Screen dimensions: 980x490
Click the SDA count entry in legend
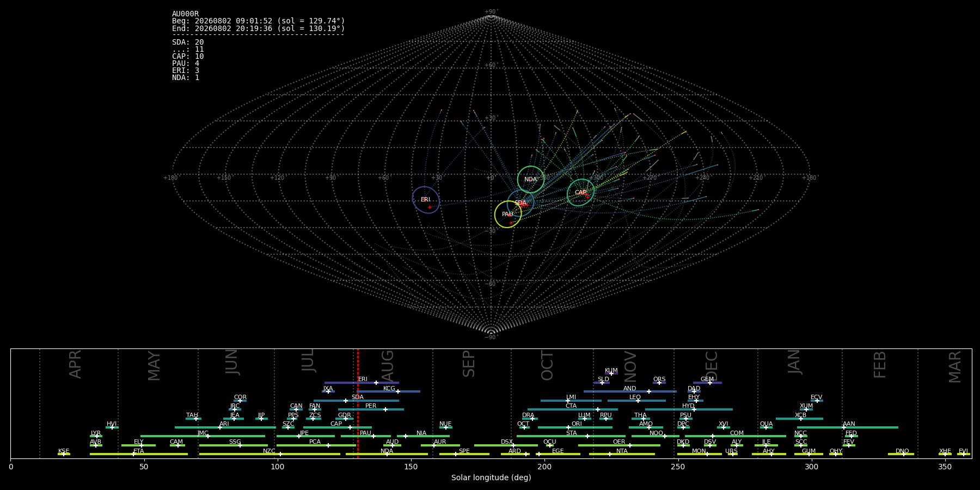tap(188, 42)
